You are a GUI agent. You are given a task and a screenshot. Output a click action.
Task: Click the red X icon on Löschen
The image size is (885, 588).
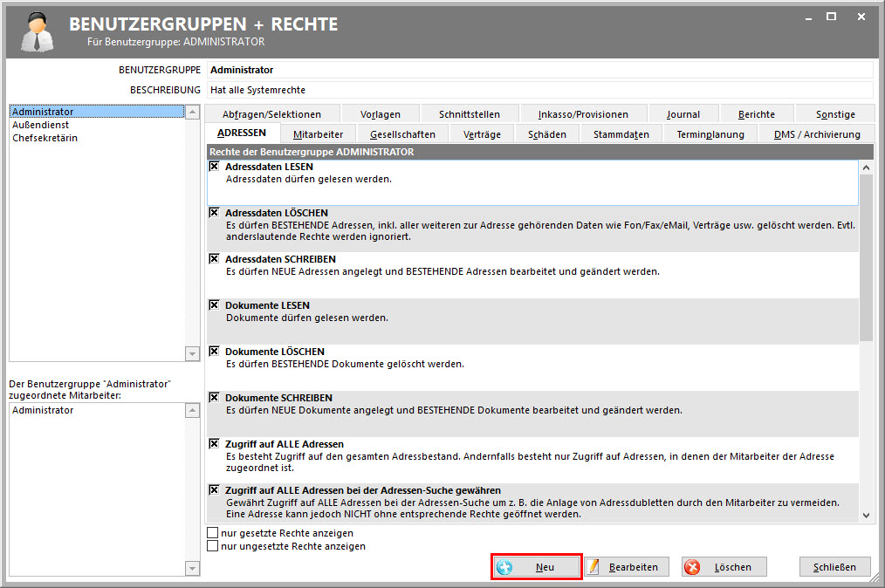point(692,567)
